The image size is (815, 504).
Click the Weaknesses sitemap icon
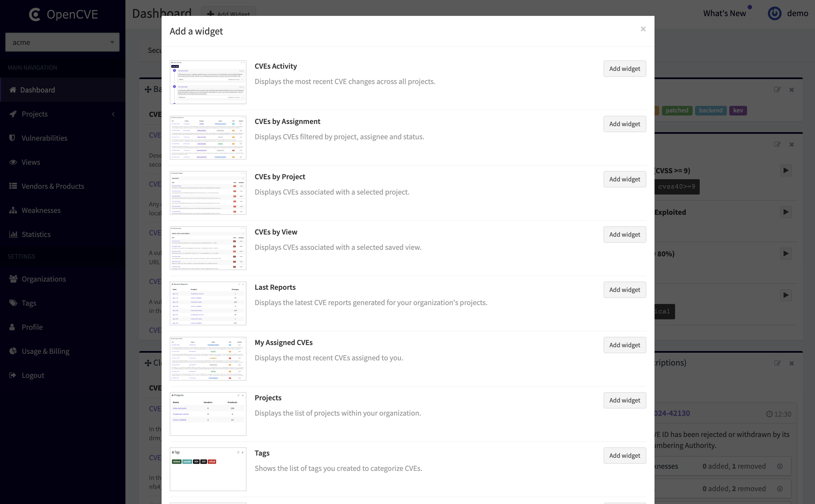point(13,210)
